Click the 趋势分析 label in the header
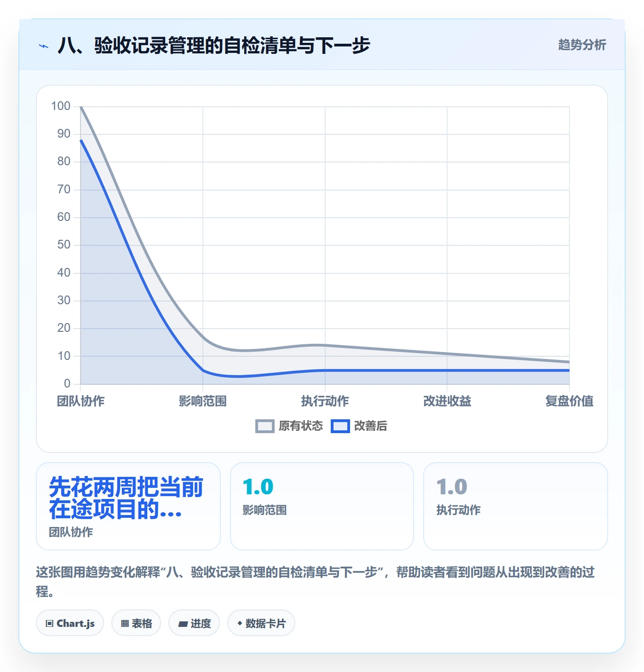 (x=582, y=45)
